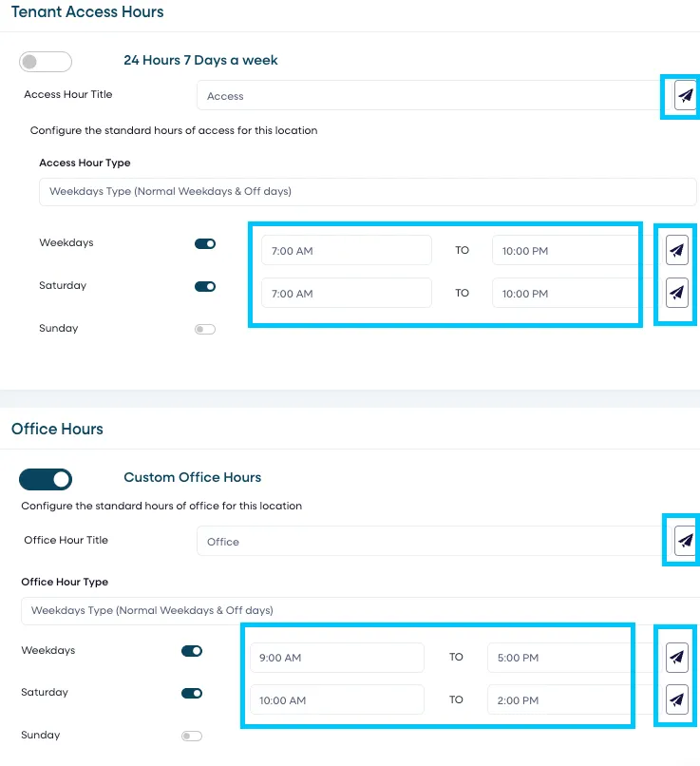Click Sunday label under Tenant Access Hours

point(59,328)
